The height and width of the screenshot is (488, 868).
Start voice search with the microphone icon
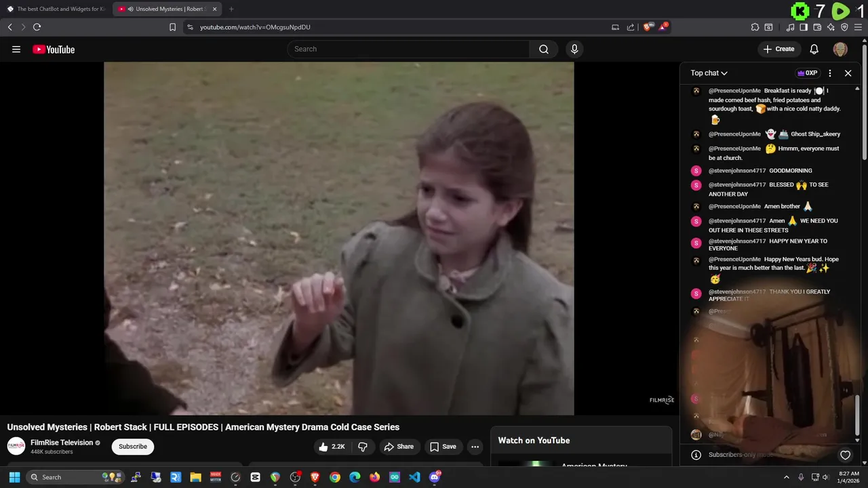point(574,49)
